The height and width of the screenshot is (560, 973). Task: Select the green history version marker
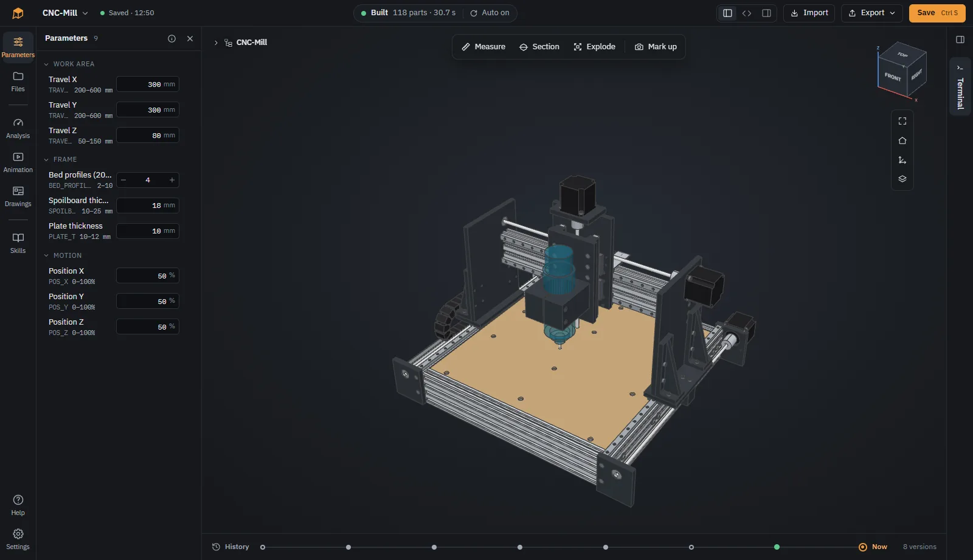[777, 547]
